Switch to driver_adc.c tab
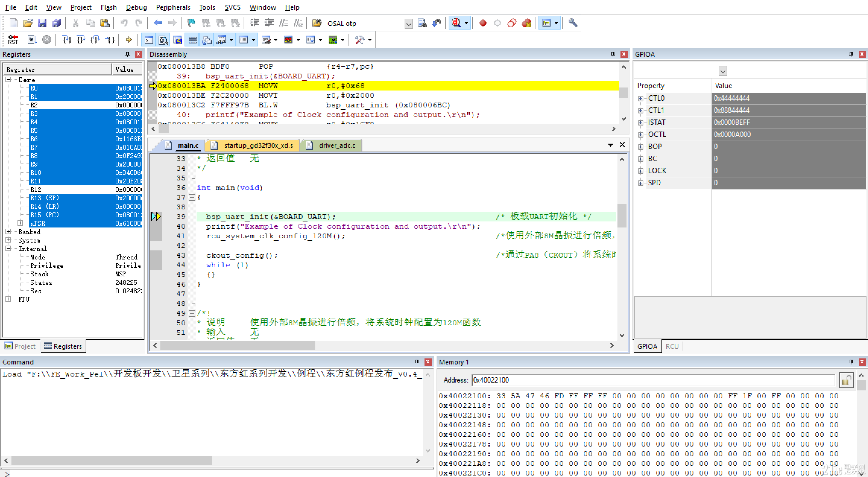 point(332,145)
